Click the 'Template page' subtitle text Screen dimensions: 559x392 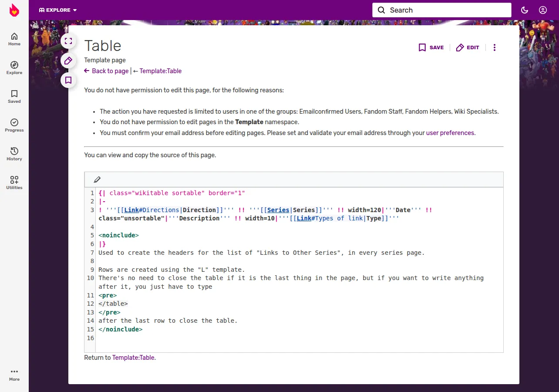tap(105, 60)
